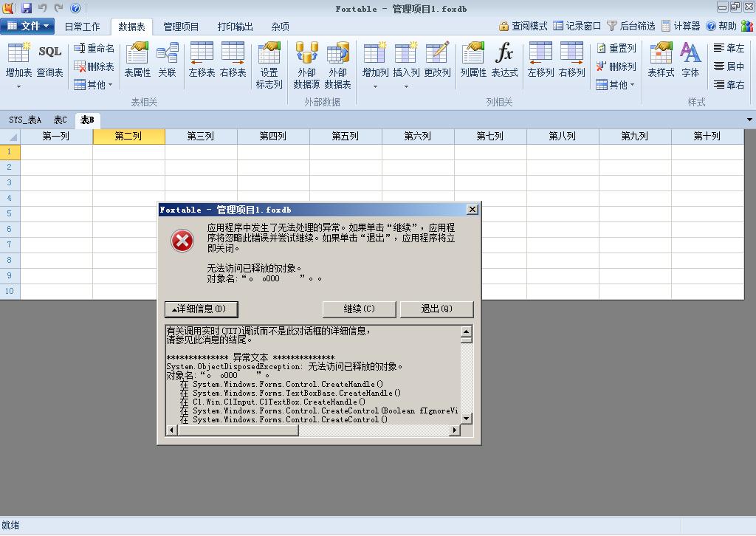Click the redo icon in title bar
Screen dimensions: 756x536
59,7
